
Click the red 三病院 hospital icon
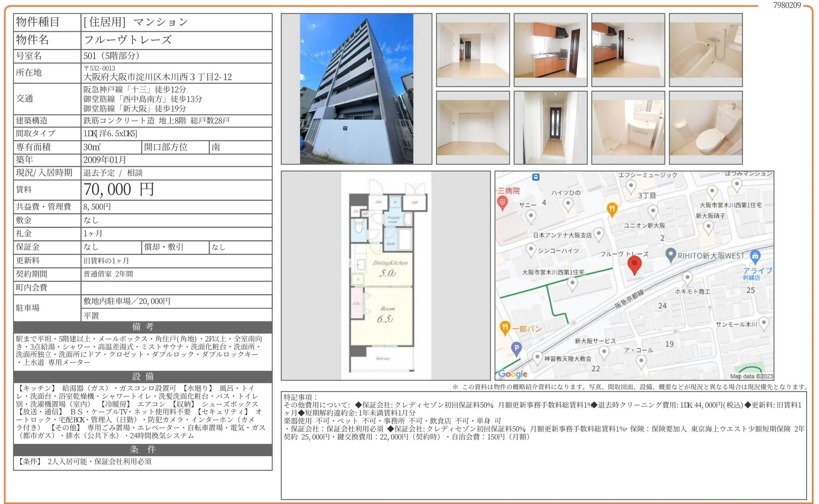(502, 203)
